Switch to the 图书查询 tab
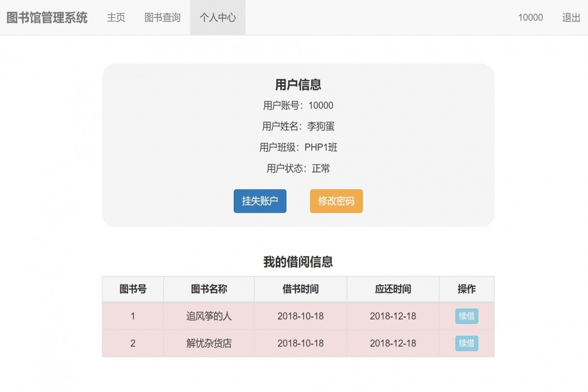This screenshot has width=588, height=392. point(162,17)
